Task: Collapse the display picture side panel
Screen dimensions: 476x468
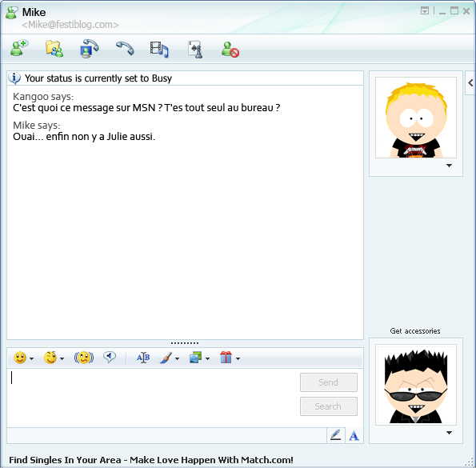Action: pyautogui.click(x=470, y=83)
